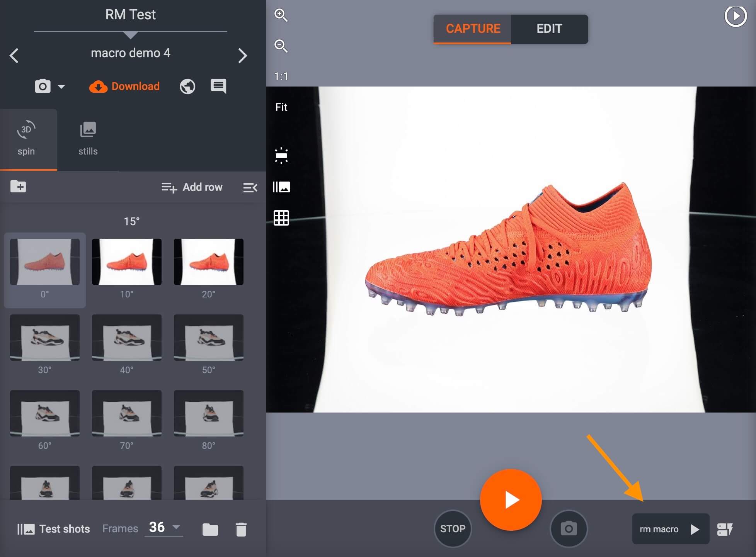Open the comments speech bubble icon

[218, 86]
